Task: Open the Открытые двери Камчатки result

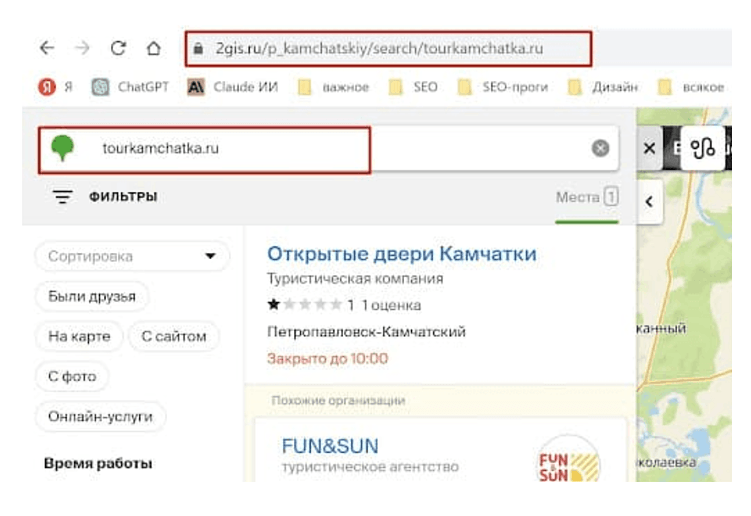Action: click(402, 254)
